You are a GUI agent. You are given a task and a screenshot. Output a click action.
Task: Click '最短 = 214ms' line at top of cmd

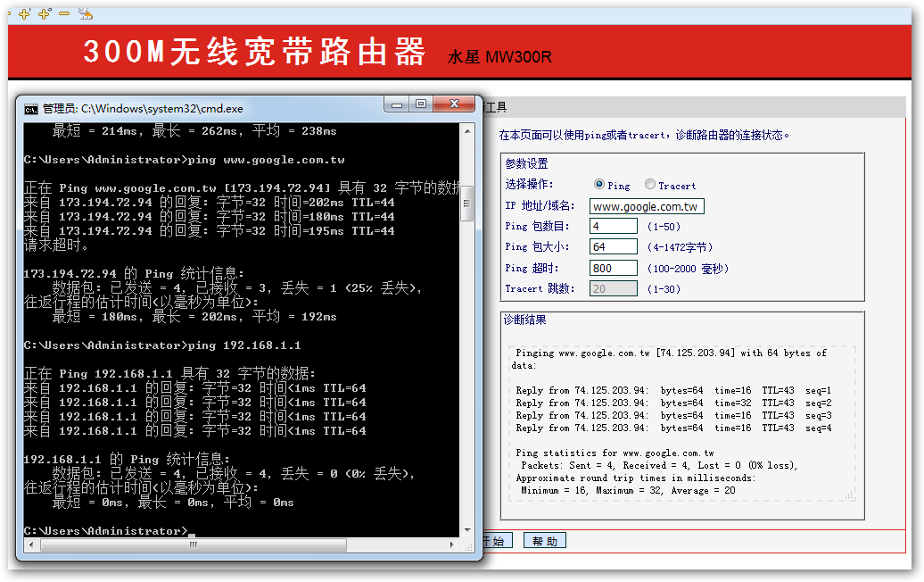[x=194, y=131]
